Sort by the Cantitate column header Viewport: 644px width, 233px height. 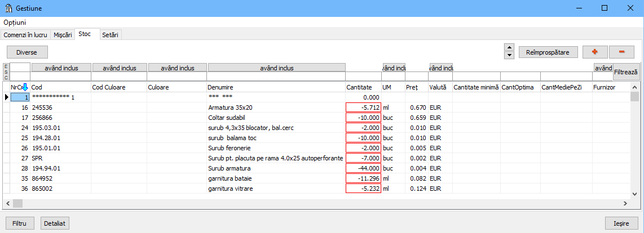point(359,88)
